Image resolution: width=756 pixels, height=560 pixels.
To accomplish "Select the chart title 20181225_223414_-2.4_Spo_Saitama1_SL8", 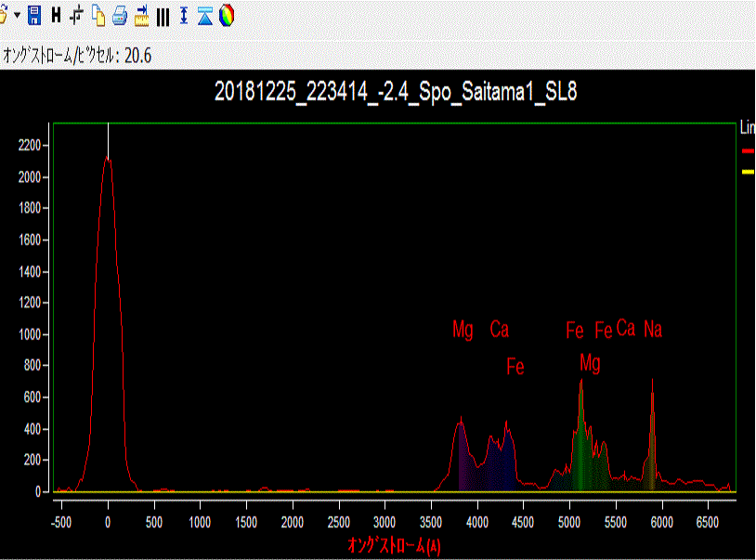I will pos(396,91).
